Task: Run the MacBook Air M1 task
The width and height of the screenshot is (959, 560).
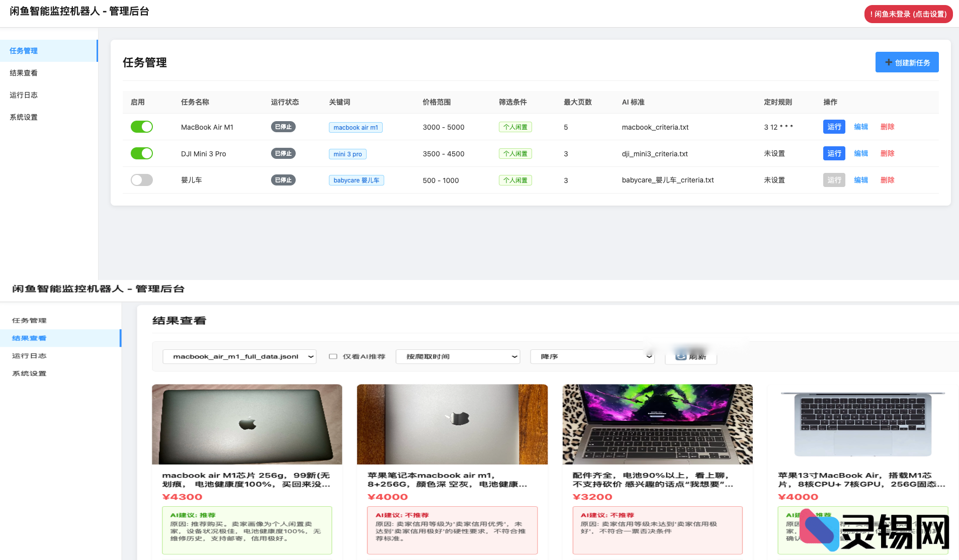Action: (x=833, y=127)
